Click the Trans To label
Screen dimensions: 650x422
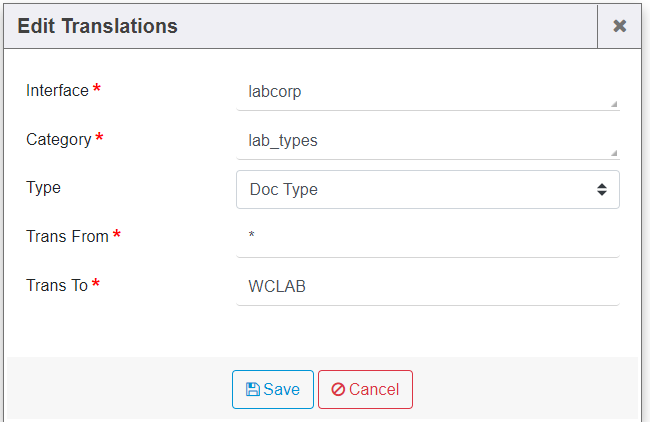tap(57, 285)
